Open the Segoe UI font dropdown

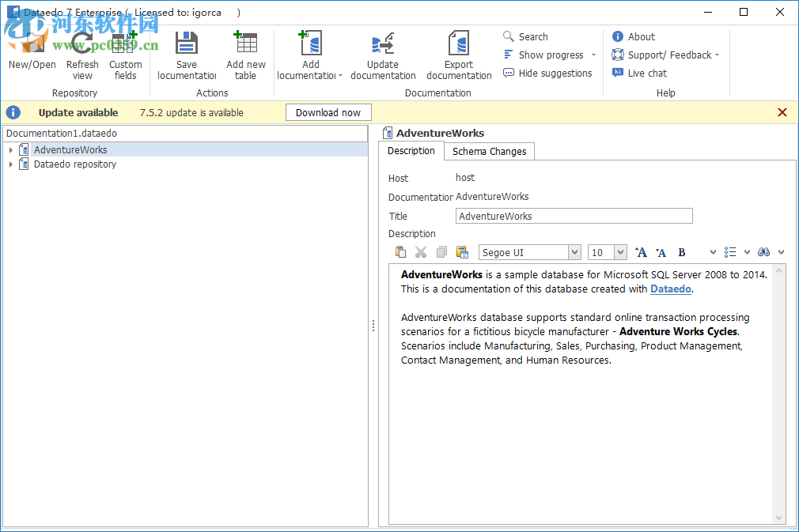pyautogui.click(x=574, y=253)
